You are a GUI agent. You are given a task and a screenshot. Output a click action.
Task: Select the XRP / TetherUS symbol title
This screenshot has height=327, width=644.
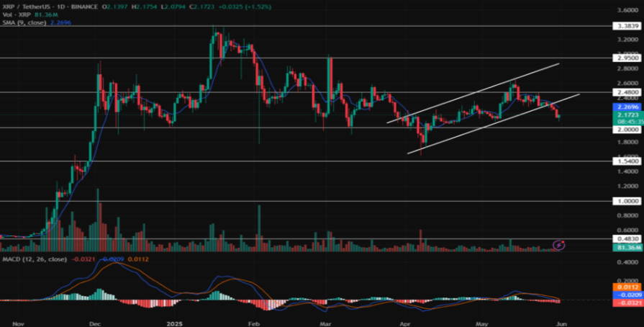pyautogui.click(x=29, y=6)
